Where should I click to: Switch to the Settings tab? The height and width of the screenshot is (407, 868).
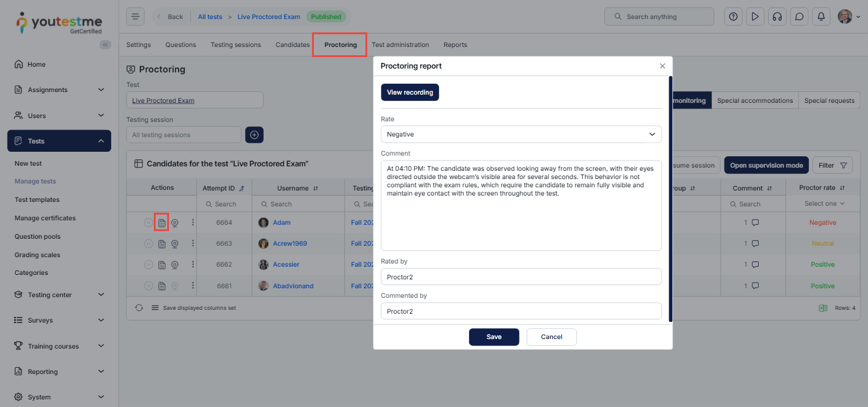139,45
